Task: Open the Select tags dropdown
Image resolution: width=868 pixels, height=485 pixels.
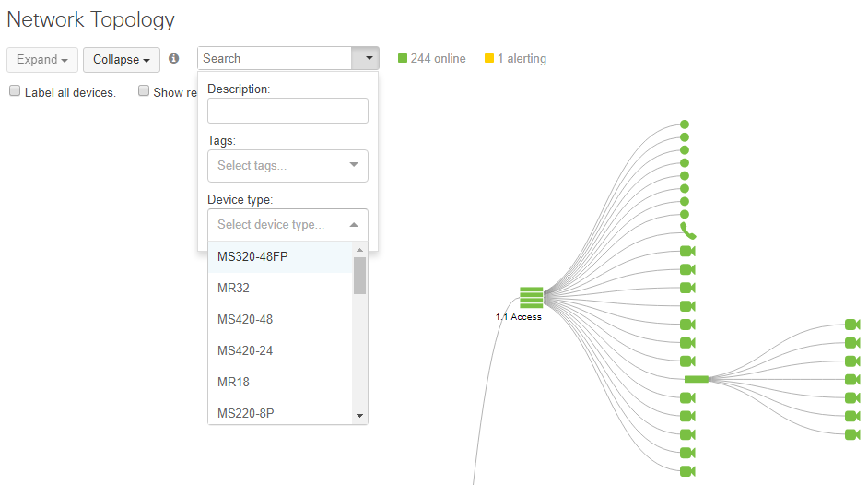Action: point(287,166)
